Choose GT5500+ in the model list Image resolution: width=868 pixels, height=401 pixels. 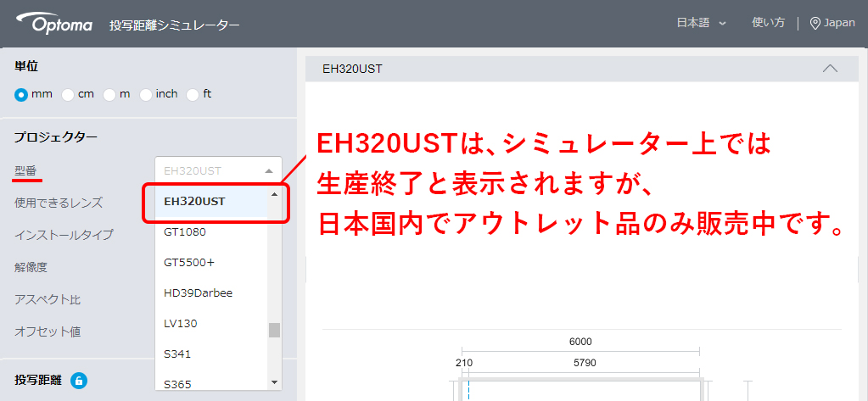tap(212, 262)
